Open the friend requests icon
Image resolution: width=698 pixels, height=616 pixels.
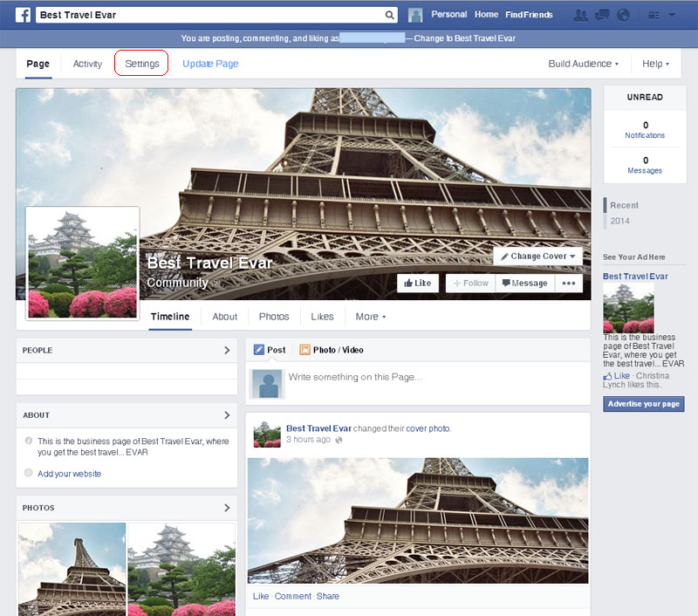[580, 15]
